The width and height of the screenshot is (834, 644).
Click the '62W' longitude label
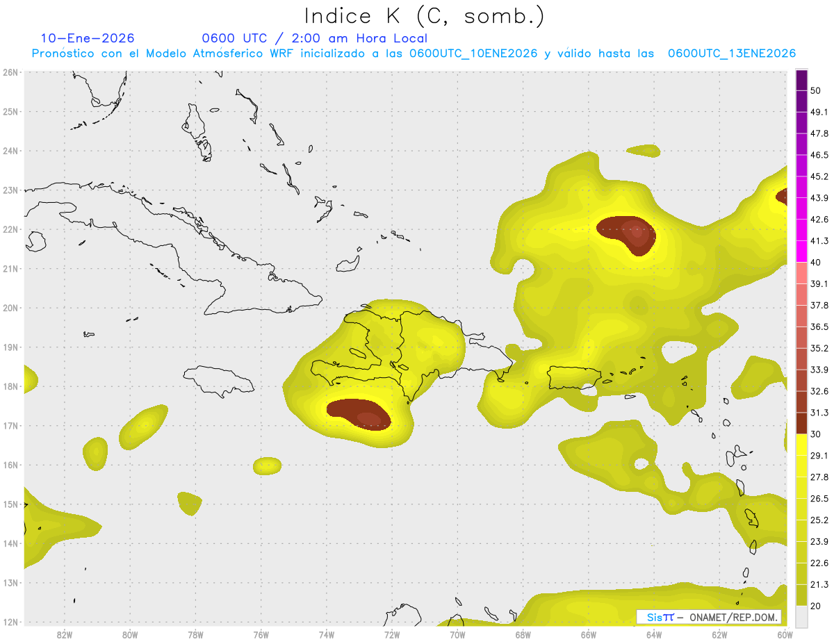[720, 635]
